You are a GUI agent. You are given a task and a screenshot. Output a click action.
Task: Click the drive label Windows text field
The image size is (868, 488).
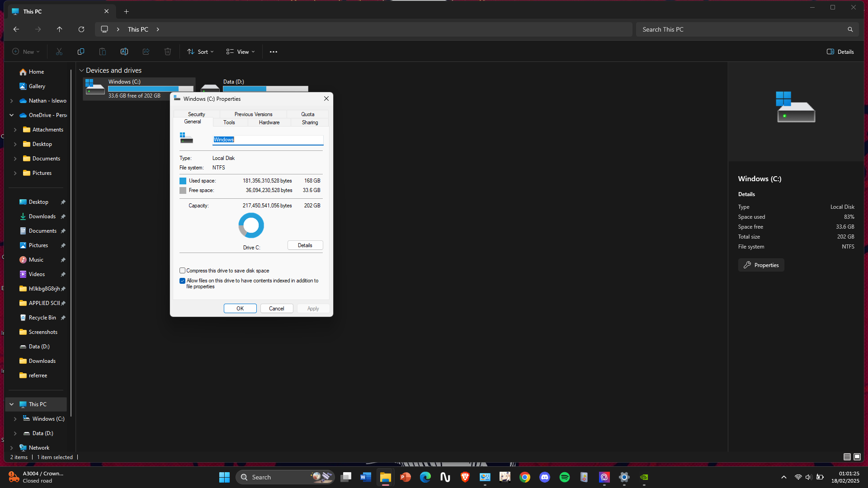[268, 140]
